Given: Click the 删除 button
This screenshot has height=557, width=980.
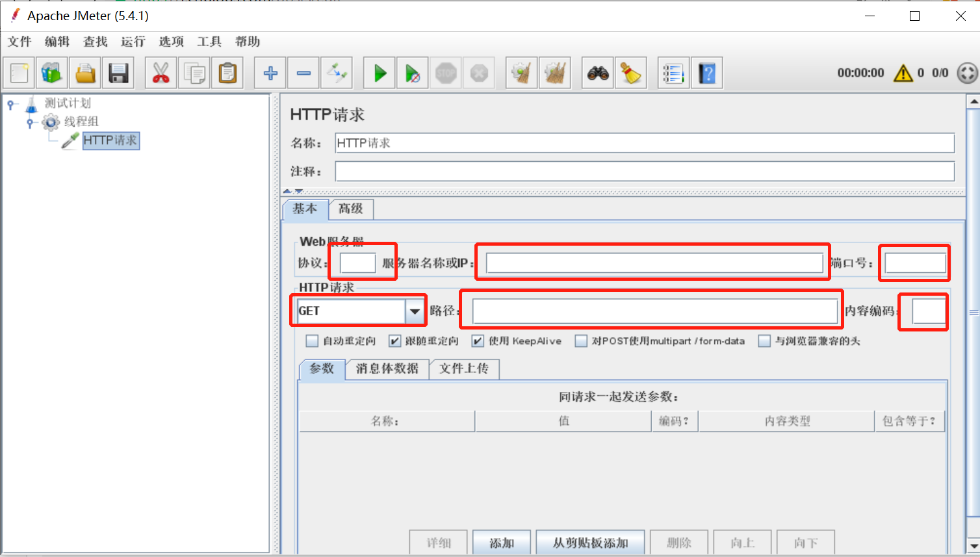Looking at the screenshot, I should pyautogui.click(x=679, y=543).
